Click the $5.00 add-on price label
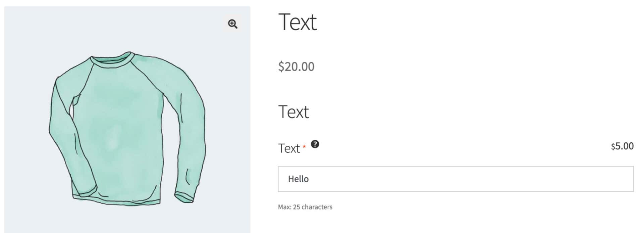Viewport: 644px width, 233px height. (622, 147)
